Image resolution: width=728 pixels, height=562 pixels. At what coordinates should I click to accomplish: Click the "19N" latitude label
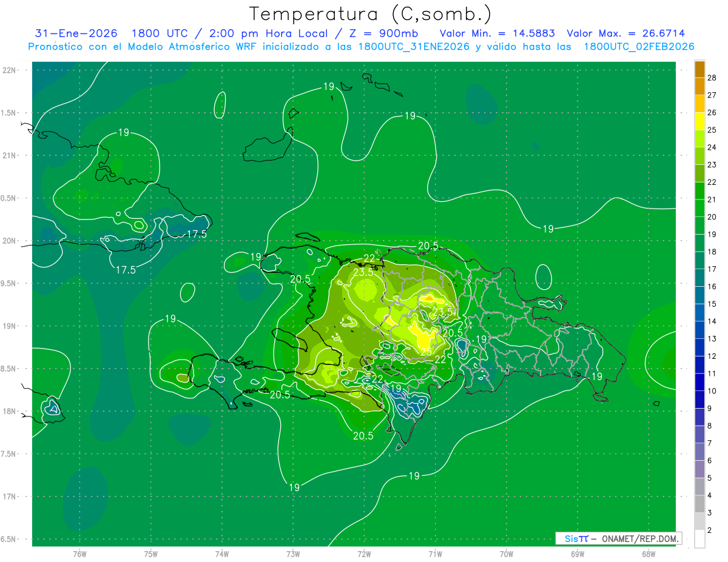point(10,326)
